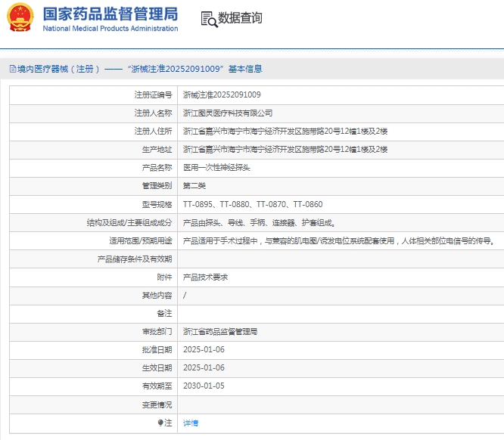This screenshot has width=504, height=440.
Task: Select registration number 浙械注准20252091009 in table
Action: tap(222, 95)
